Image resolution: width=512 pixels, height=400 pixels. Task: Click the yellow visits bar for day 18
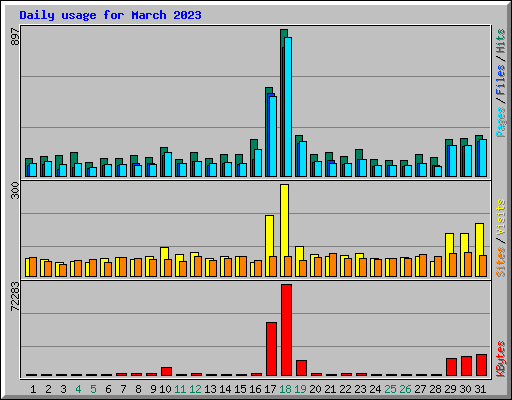(284, 220)
